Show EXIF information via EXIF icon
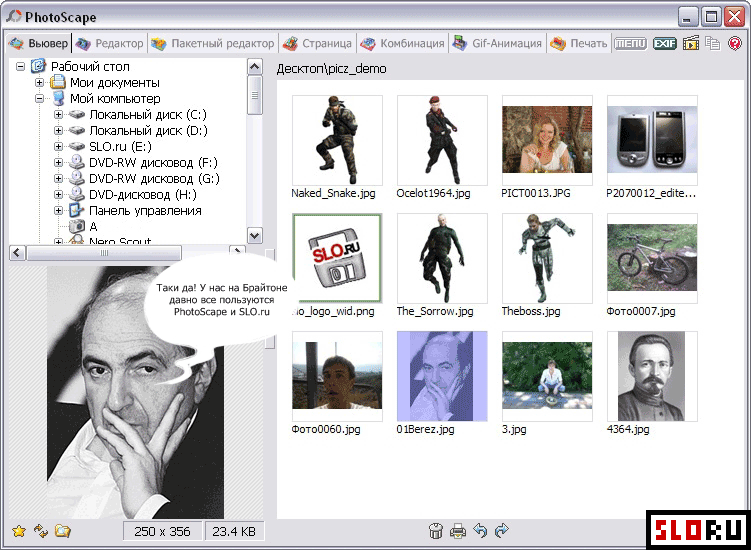Screen dimensions: 751x550 [x=665, y=44]
